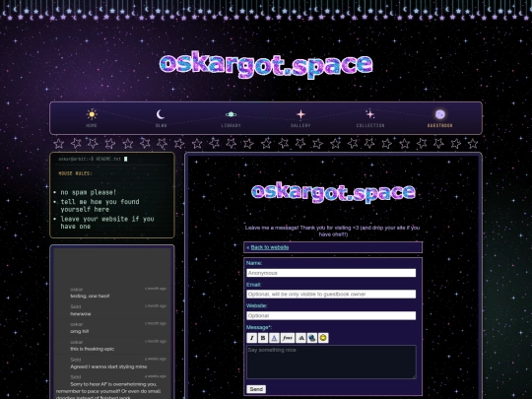Click the HOUSE RULES heading
The image size is (532, 399).
pos(75,173)
